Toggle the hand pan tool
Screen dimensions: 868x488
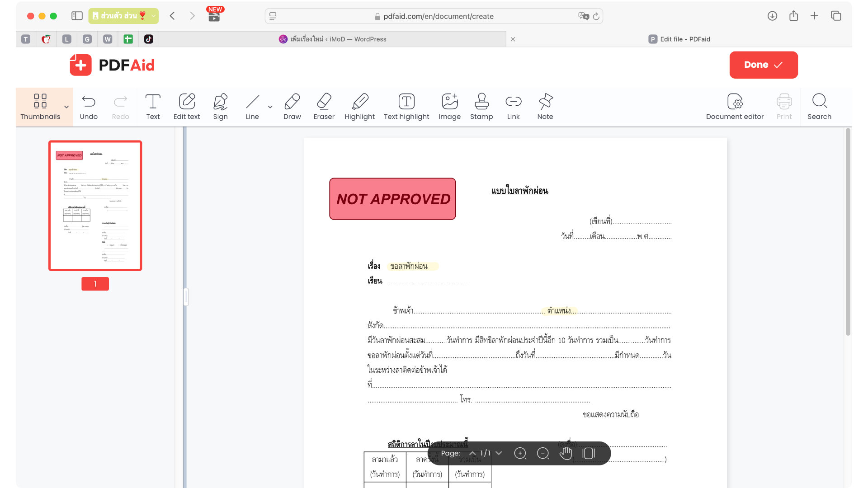point(566,453)
